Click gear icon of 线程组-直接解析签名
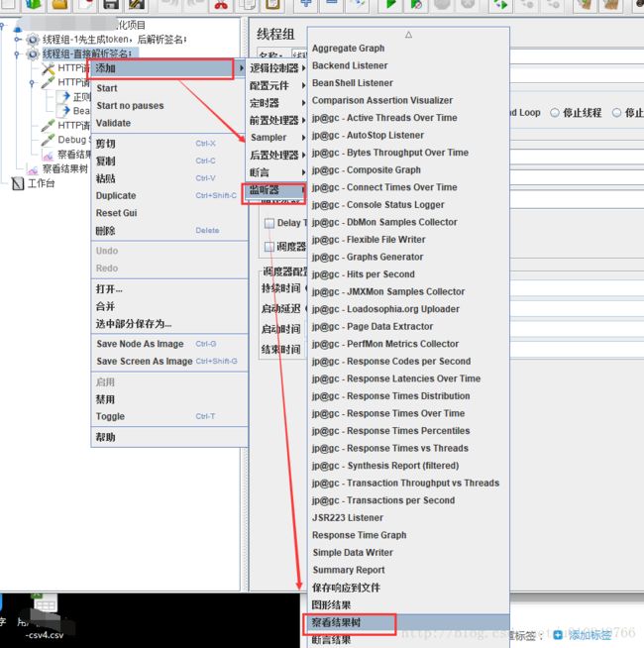 (33, 54)
